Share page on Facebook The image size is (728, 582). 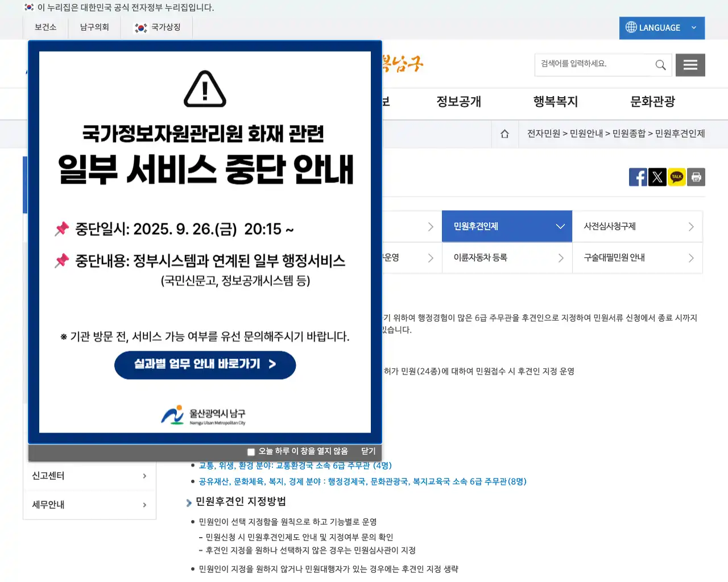(638, 177)
